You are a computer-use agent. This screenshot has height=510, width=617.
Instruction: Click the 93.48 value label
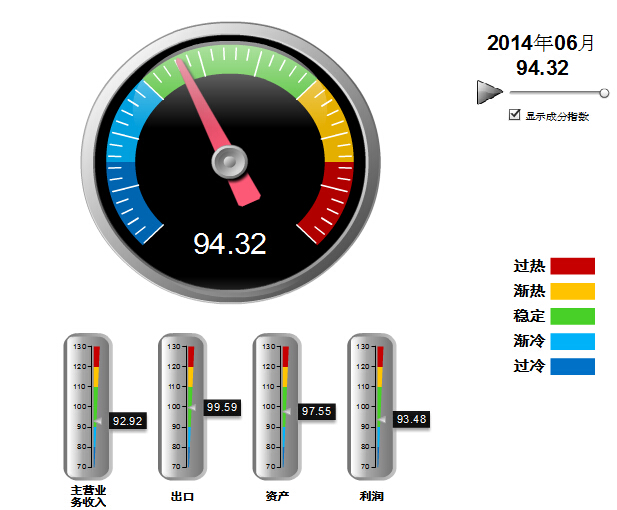[411, 419]
